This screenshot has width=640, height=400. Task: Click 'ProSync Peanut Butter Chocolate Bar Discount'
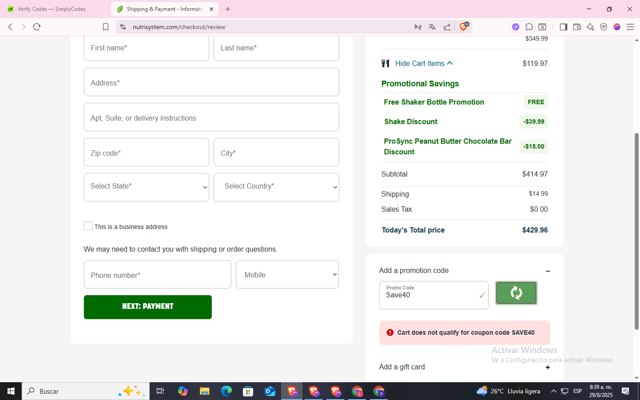click(447, 147)
